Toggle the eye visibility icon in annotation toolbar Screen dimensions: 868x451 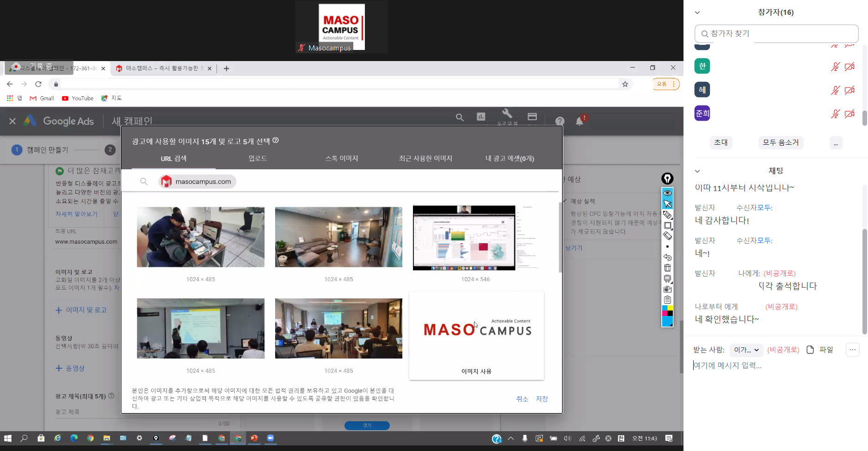[x=667, y=192]
